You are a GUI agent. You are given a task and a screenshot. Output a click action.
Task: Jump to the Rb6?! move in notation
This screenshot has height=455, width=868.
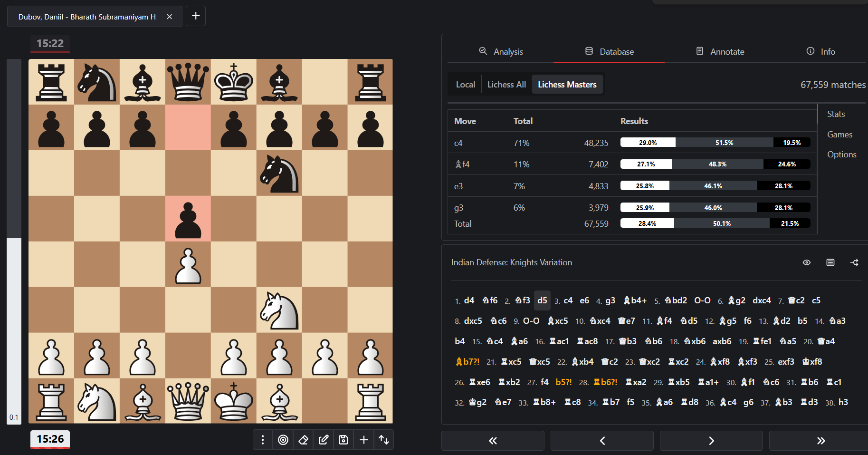click(605, 382)
